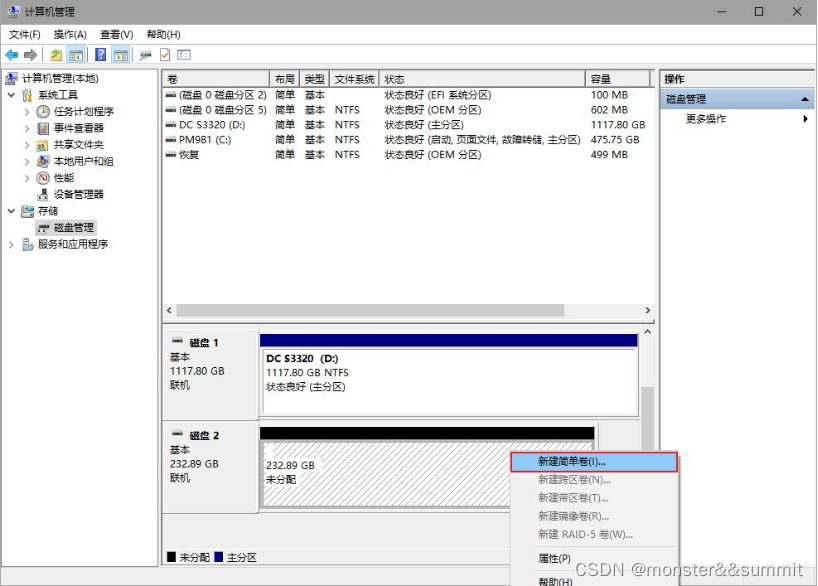Expand the 本地用户和组 tree node
818x586 pixels.
click(x=27, y=162)
